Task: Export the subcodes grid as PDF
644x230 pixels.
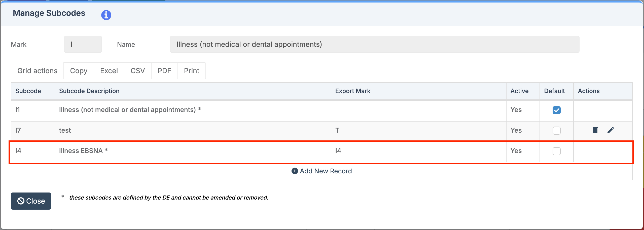Action: coord(164,71)
